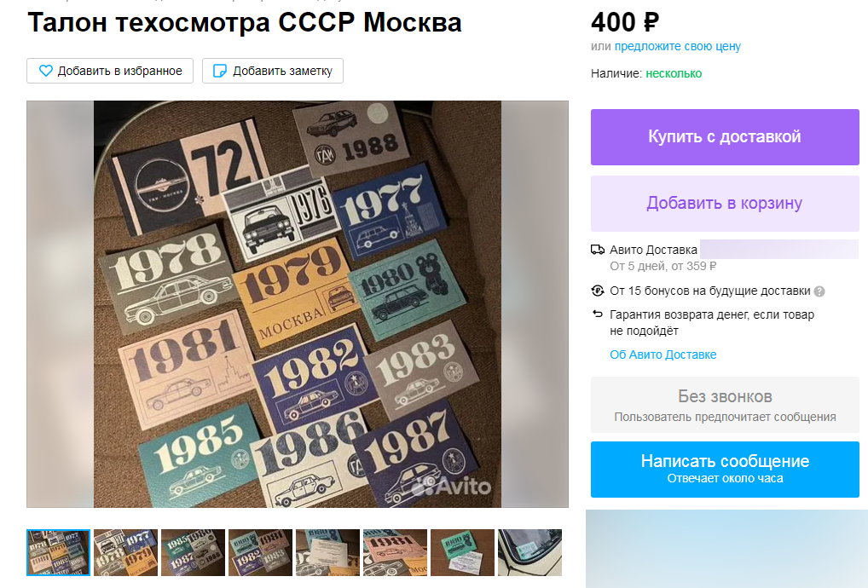Open the question mark help icon for bonuses

[x=819, y=291]
